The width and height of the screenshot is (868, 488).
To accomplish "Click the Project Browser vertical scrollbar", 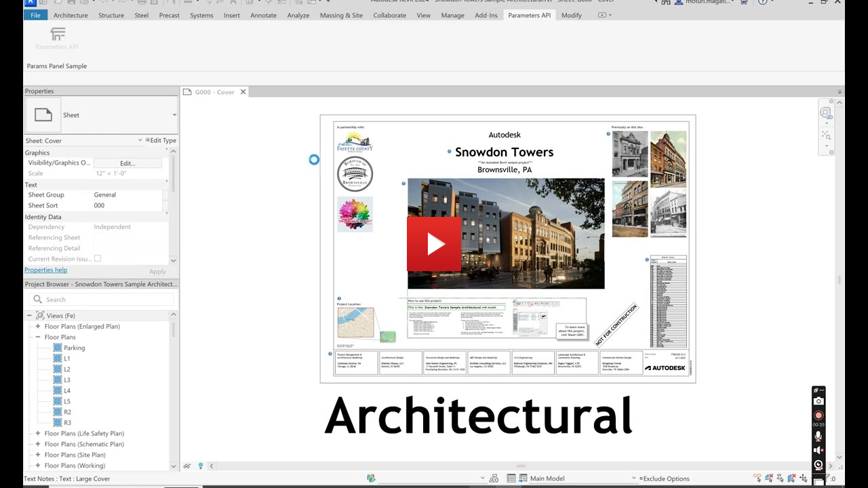I will pyautogui.click(x=174, y=330).
